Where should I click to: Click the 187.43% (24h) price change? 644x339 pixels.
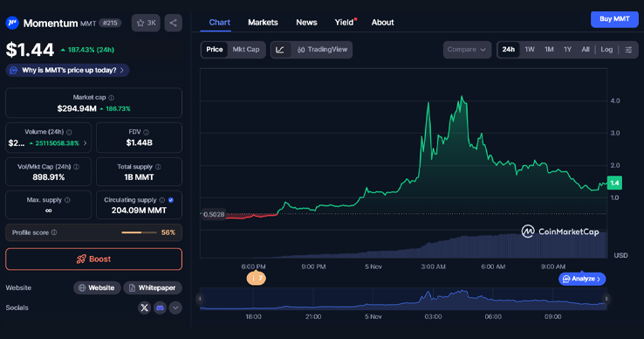[87, 50]
